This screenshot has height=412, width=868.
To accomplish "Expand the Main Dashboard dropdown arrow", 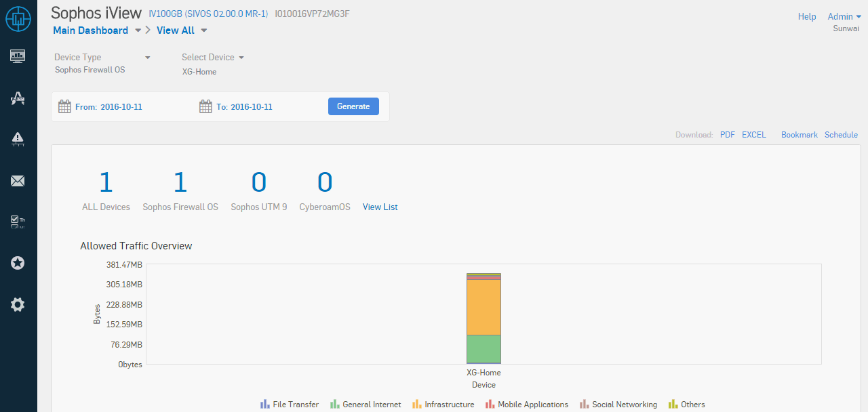I will 138,30.
